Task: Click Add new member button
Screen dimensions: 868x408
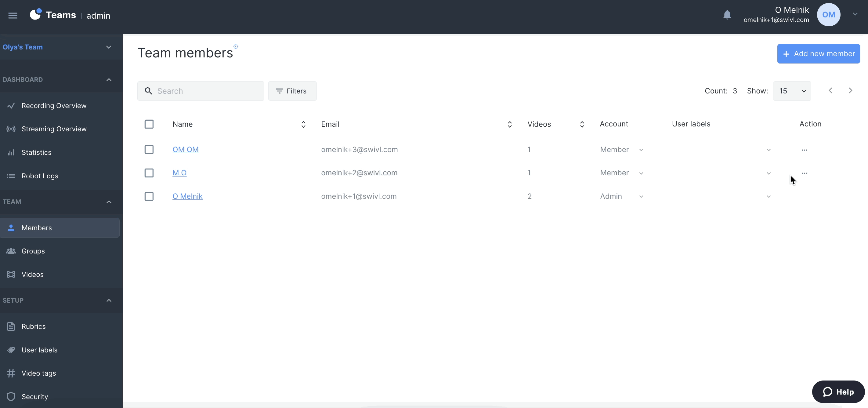Action: tap(818, 54)
